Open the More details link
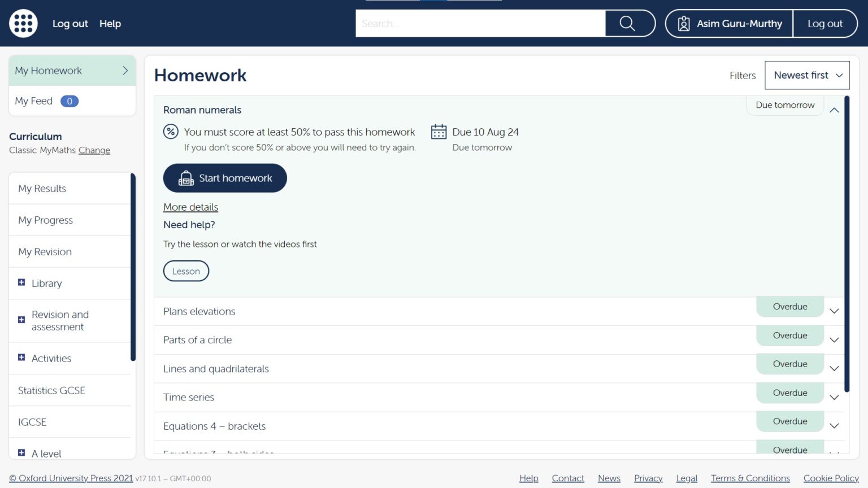 click(x=190, y=207)
